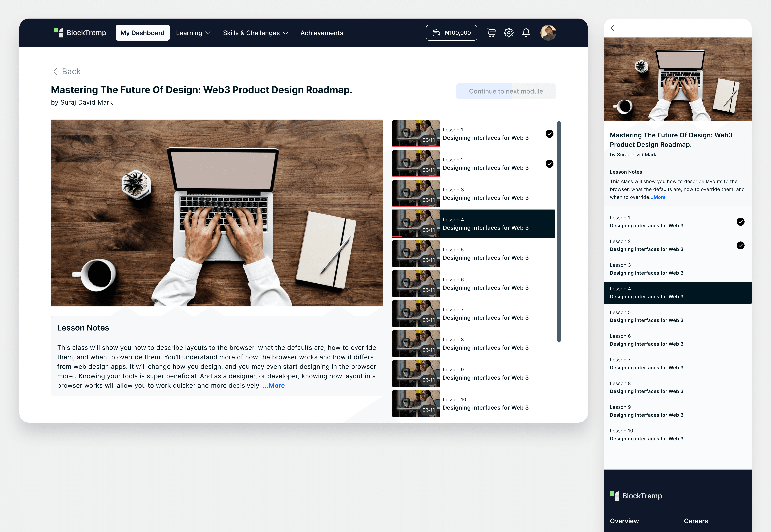The width and height of the screenshot is (771, 532).
Task: Click the notifications bell
Action: [x=526, y=33]
